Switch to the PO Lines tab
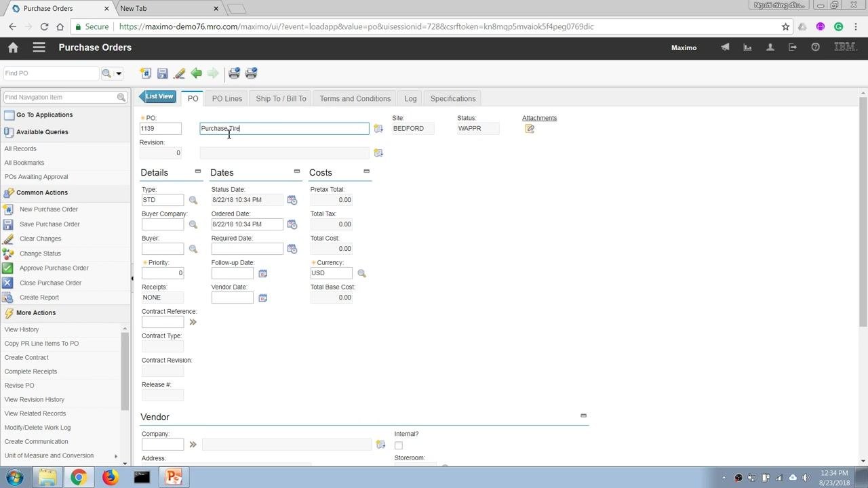This screenshot has width=868, height=488. tap(226, 98)
